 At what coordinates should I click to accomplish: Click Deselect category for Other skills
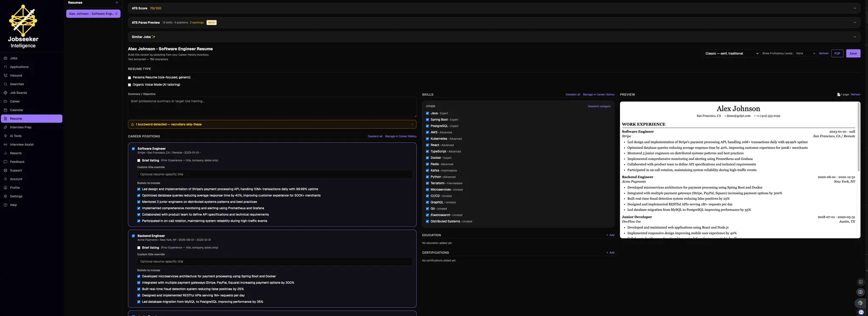point(599,106)
